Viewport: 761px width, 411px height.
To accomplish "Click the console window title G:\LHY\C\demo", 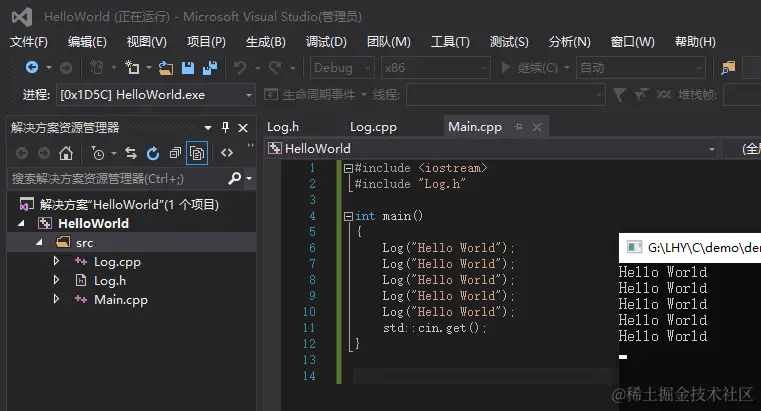I will [x=704, y=247].
